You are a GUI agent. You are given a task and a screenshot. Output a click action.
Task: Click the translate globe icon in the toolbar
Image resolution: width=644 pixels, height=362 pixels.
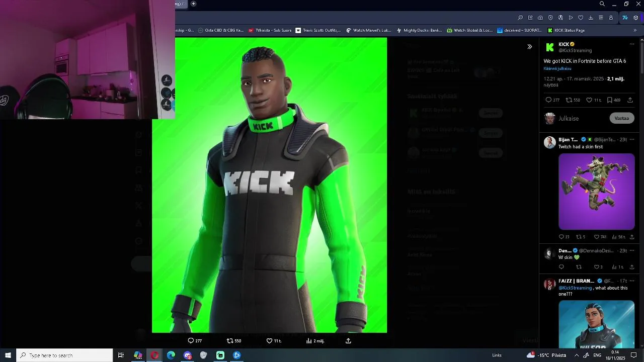(x=560, y=18)
